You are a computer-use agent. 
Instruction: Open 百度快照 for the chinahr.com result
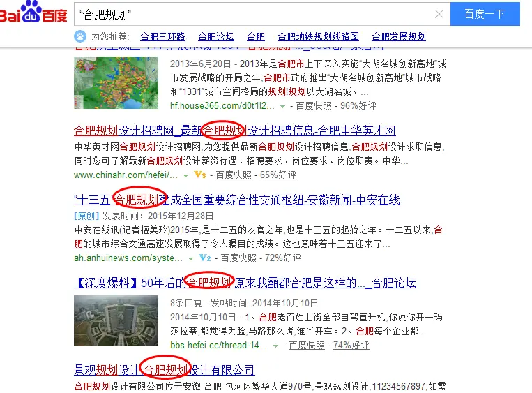[x=234, y=175]
